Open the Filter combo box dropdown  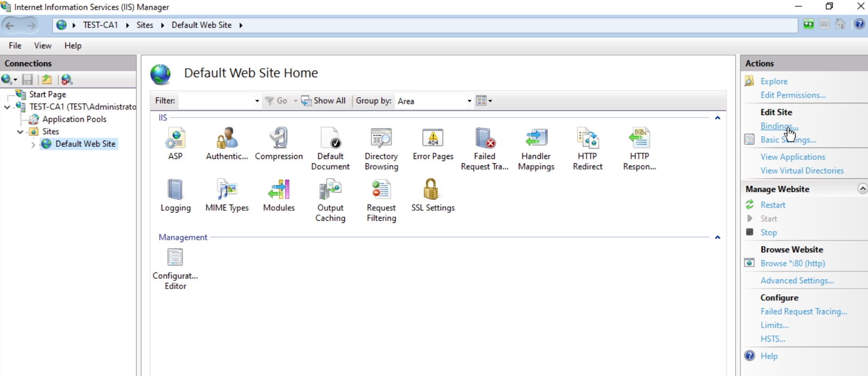pos(257,101)
